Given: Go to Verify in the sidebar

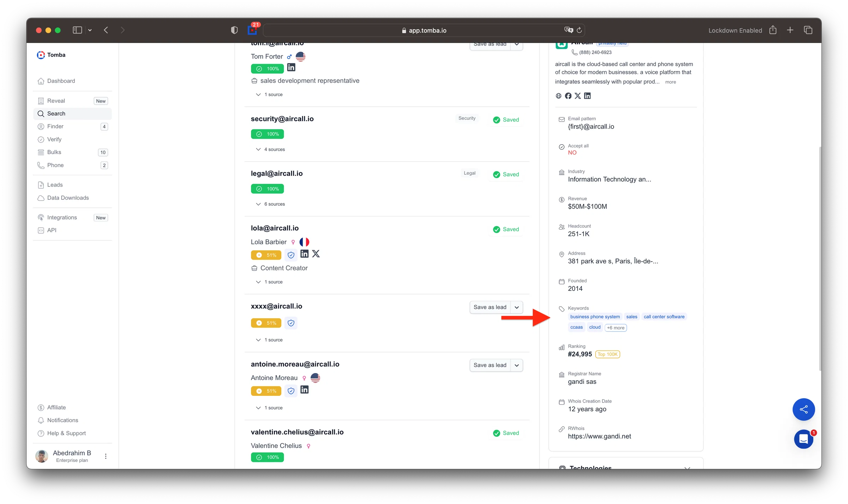Looking at the screenshot, I should 72,140.
